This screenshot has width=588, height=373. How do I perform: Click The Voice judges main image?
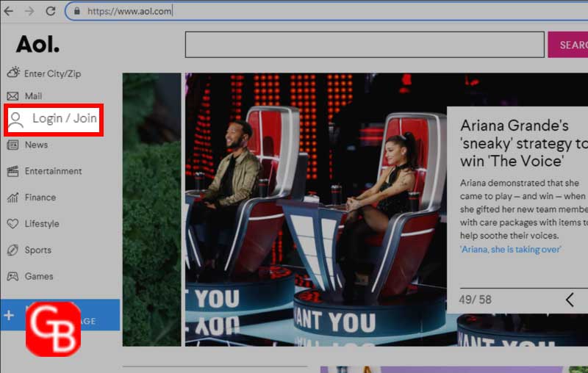pos(316,209)
